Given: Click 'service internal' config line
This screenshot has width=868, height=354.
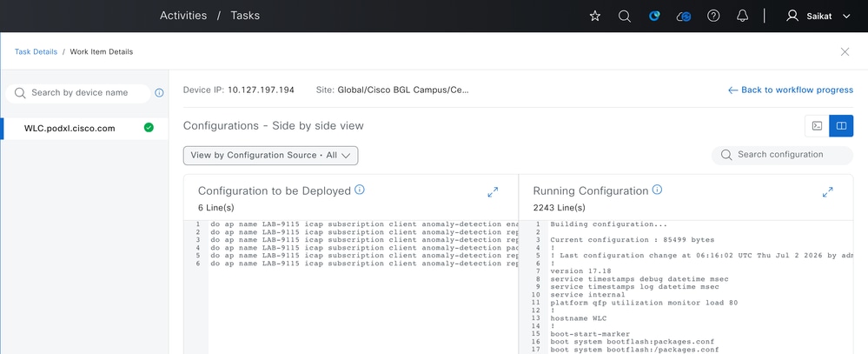Looking at the screenshot, I should (588, 295).
